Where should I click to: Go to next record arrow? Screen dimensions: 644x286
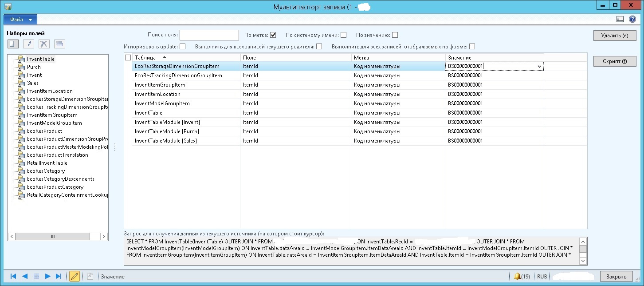click(x=47, y=276)
